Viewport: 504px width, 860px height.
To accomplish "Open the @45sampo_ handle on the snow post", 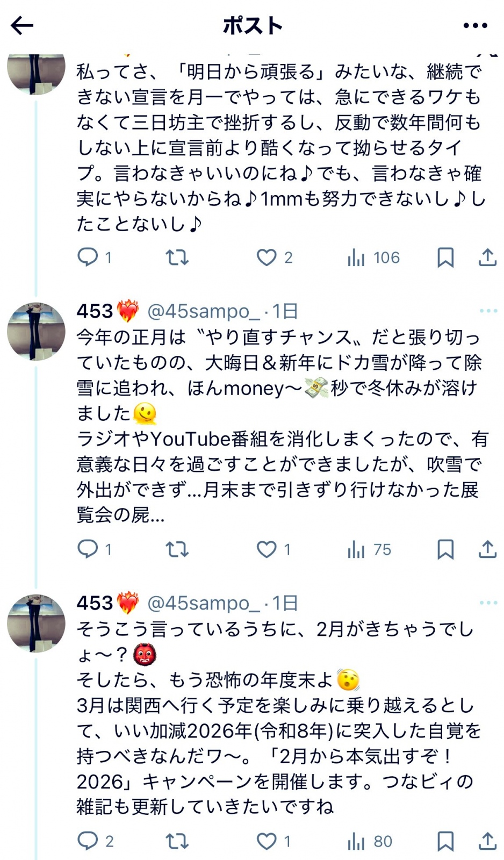I will click(204, 311).
